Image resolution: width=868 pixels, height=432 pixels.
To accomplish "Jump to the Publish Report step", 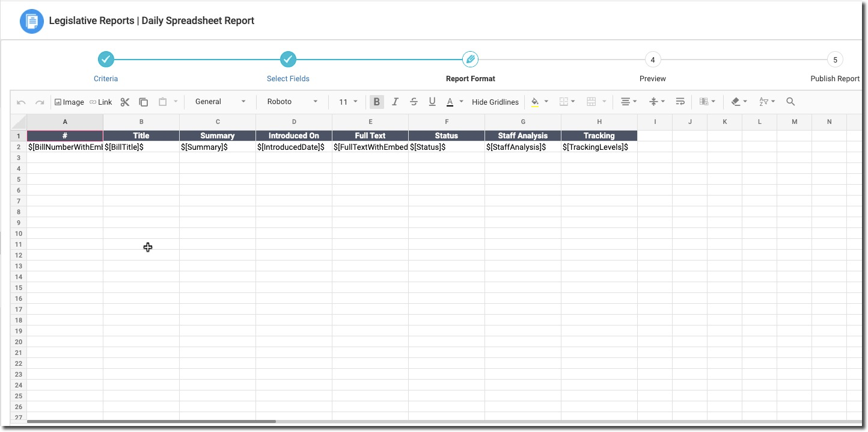I will (835, 79).
